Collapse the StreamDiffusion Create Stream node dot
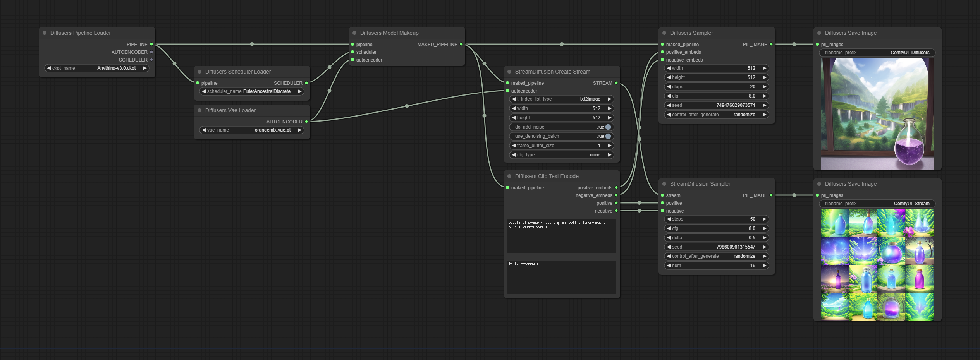The height and width of the screenshot is (360, 980). tap(509, 72)
